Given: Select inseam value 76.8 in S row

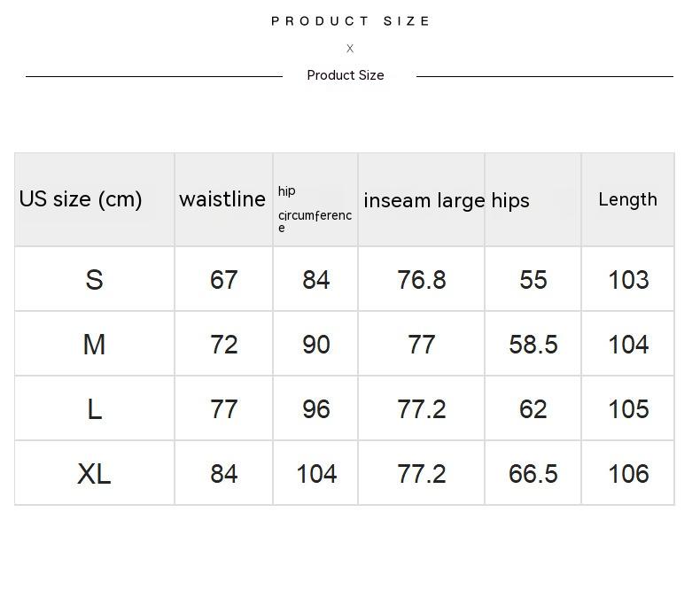Looking at the screenshot, I should pyautogui.click(x=422, y=280).
